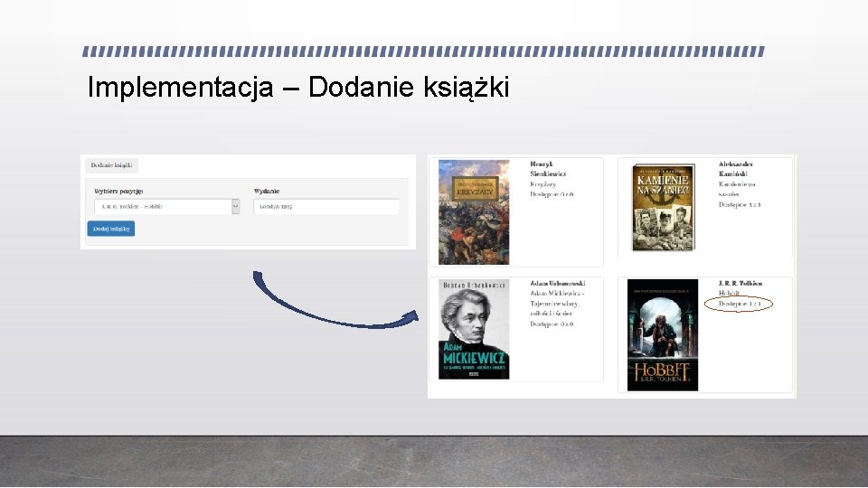This screenshot has width=868, height=488.
Task: Click the 'Wydanie' input field
Action: point(326,206)
